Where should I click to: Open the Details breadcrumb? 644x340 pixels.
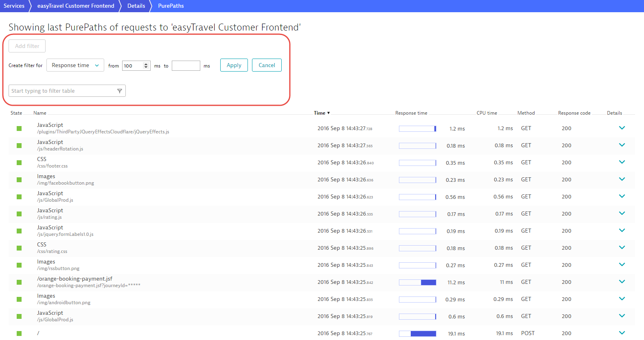tap(136, 6)
